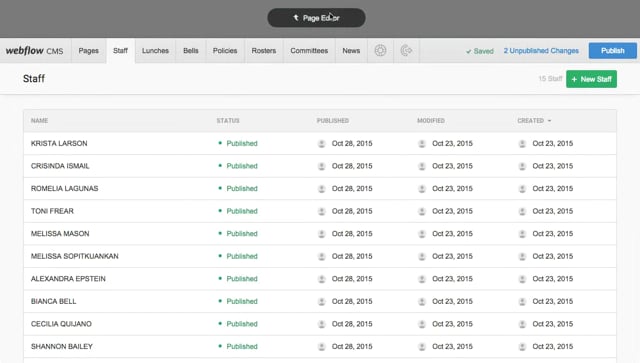Click the webflow CMS logo

(34, 51)
